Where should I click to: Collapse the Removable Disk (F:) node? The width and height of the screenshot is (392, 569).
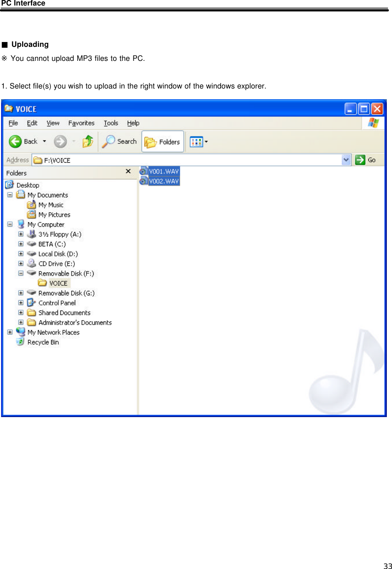click(x=21, y=273)
